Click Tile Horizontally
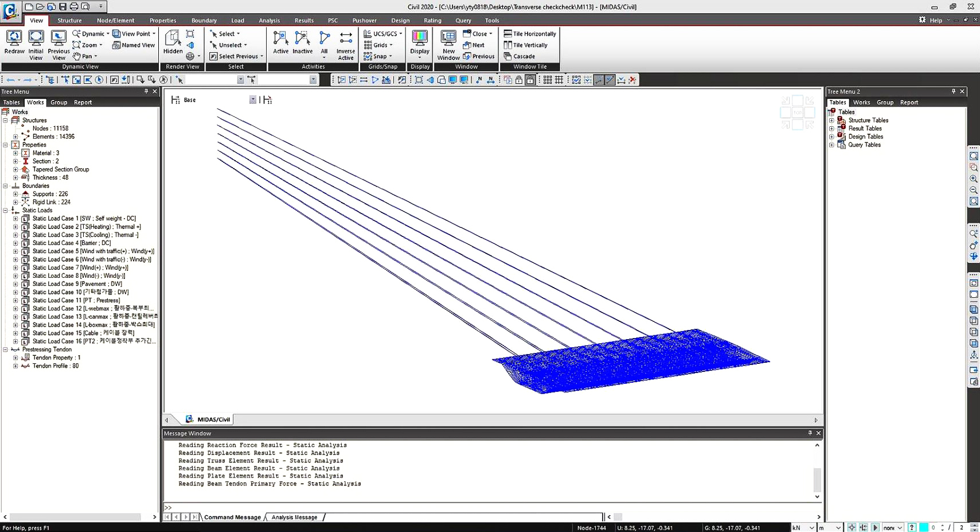Image resolution: width=980 pixels, height=532 pixels. pyautogui.click(x=530, y=34)
